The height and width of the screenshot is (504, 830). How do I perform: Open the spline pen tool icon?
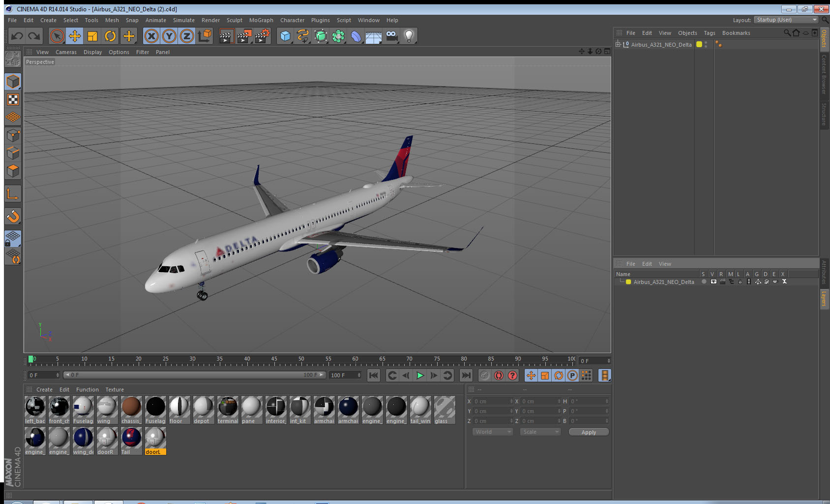(303, 36)
